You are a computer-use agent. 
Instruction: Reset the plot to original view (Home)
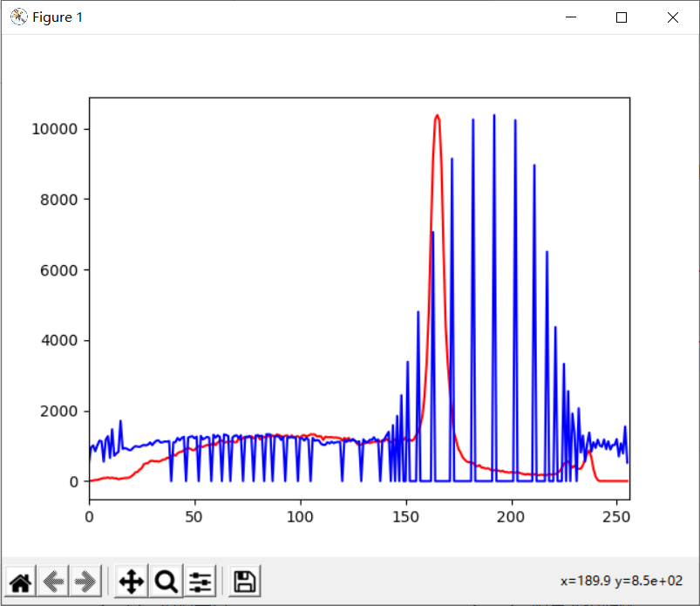click(20, 581)
